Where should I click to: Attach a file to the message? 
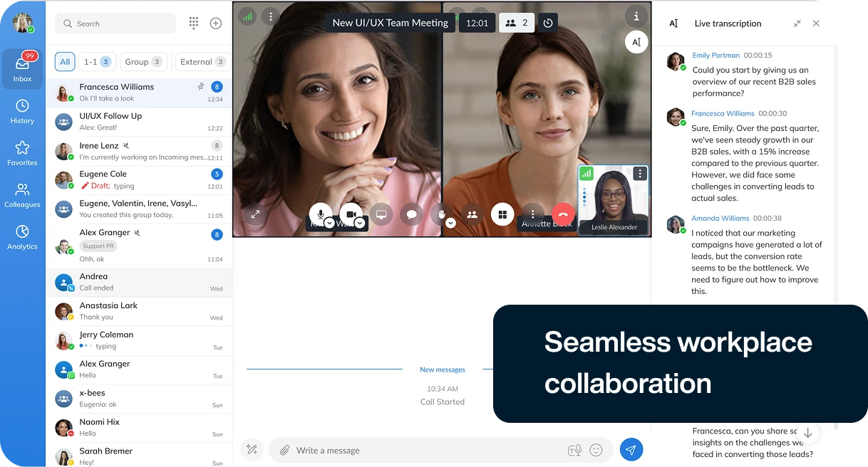click(284, 450)
